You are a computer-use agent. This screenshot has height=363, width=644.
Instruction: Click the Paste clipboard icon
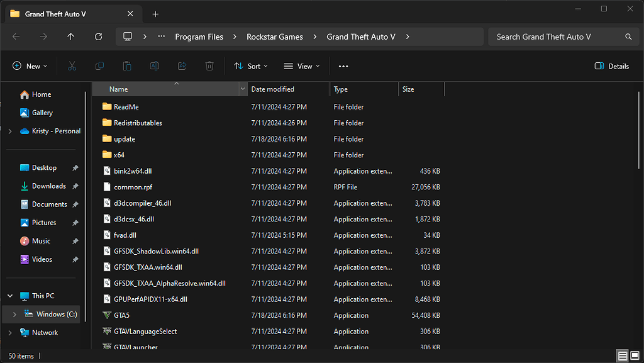[127, 66]
